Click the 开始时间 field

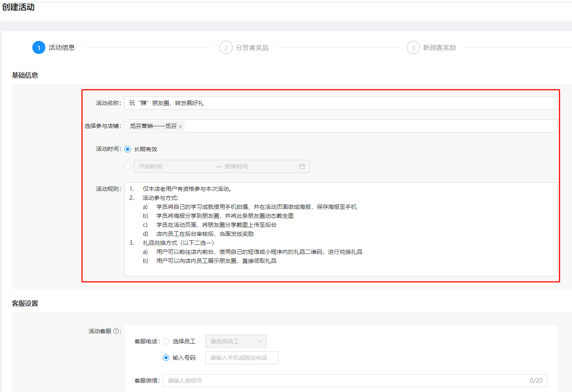pyautogui.click(x=172, y=166)
